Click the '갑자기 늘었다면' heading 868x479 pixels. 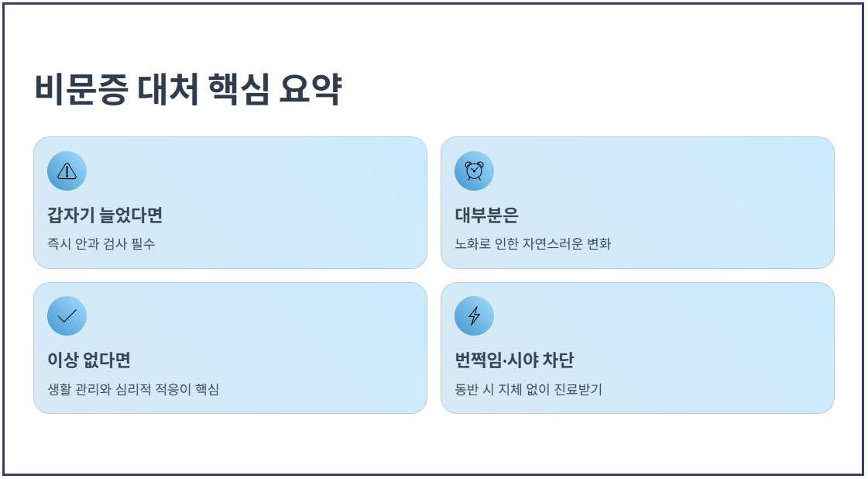click(x=105, y=215)
